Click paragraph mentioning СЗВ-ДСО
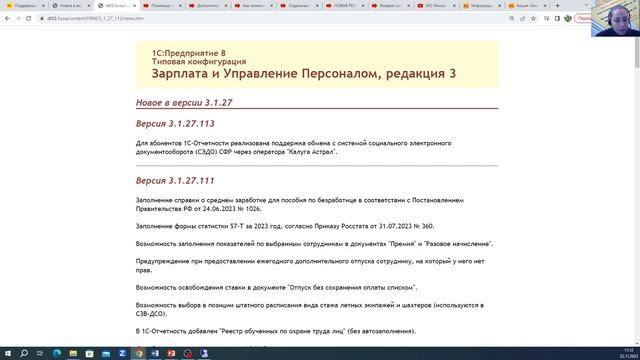Viewport: 640px width, 360px height. pyautogui.click(x=310, y=309)
